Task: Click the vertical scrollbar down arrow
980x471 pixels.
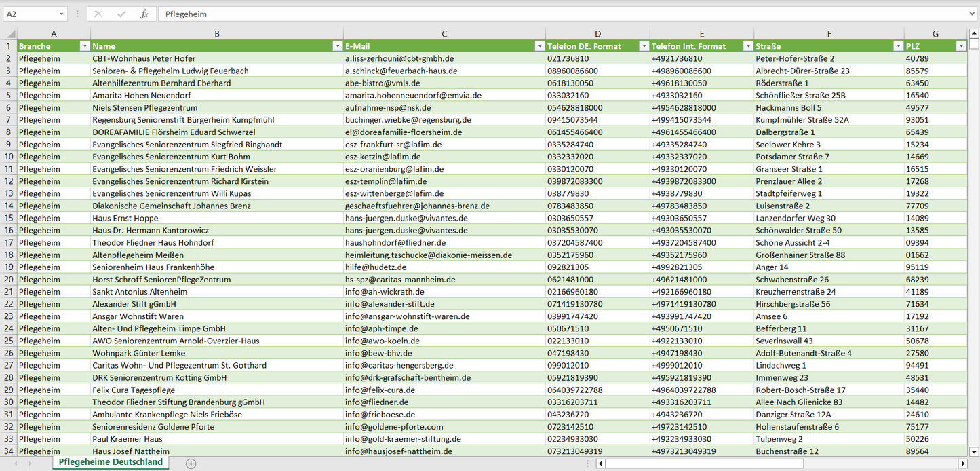Action: 974,451
